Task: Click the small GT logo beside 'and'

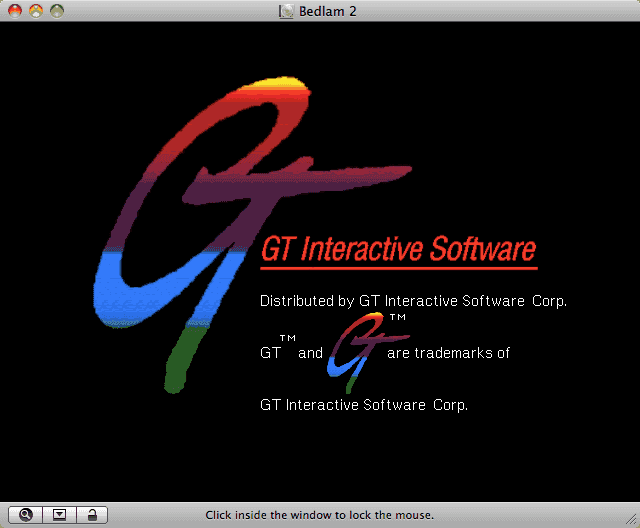Action: coord(367,353)
